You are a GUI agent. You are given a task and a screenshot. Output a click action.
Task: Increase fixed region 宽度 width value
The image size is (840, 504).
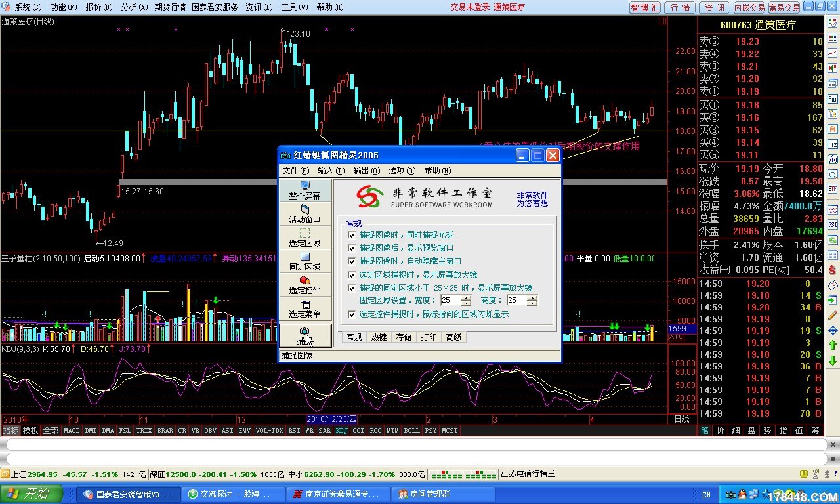pyautogui.click(x=466, y=297)
